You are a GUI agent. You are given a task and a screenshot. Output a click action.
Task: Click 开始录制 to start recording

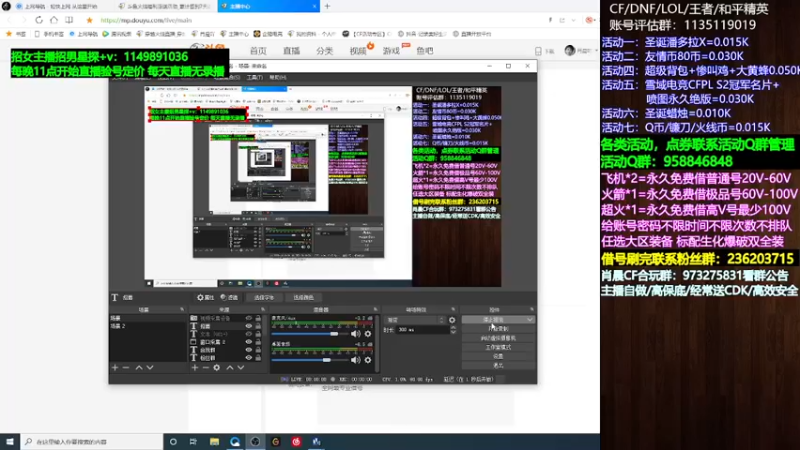(x=498, y=329)
